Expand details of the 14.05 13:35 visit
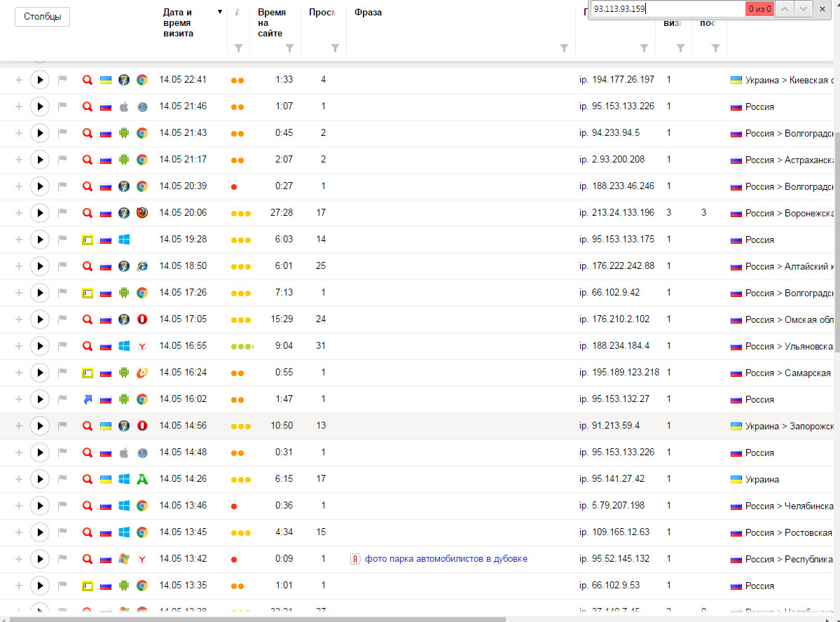Viewport: 840px width, 622px height. [x=19, y=586]
